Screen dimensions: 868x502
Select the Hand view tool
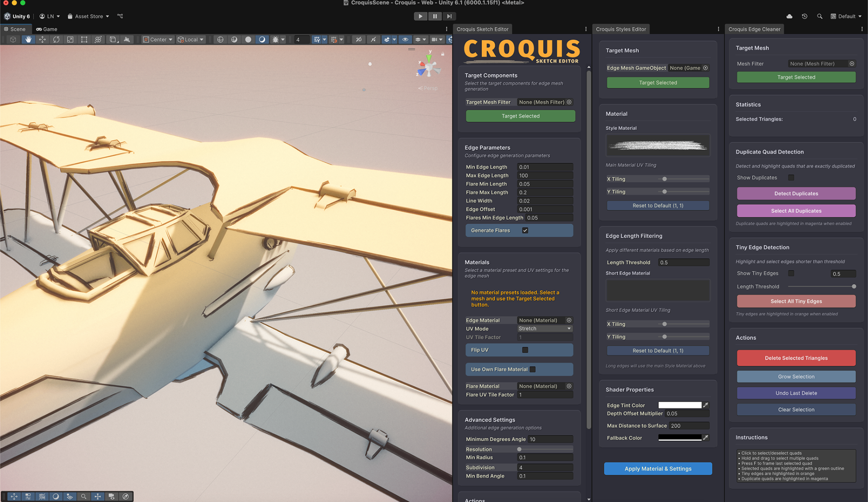pyautogui.click(x=28, y=40)
